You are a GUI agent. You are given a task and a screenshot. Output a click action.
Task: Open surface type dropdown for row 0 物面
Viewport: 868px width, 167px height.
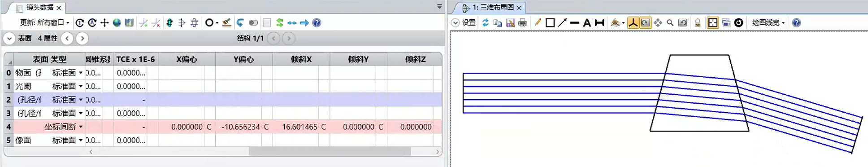pos(81,73)
